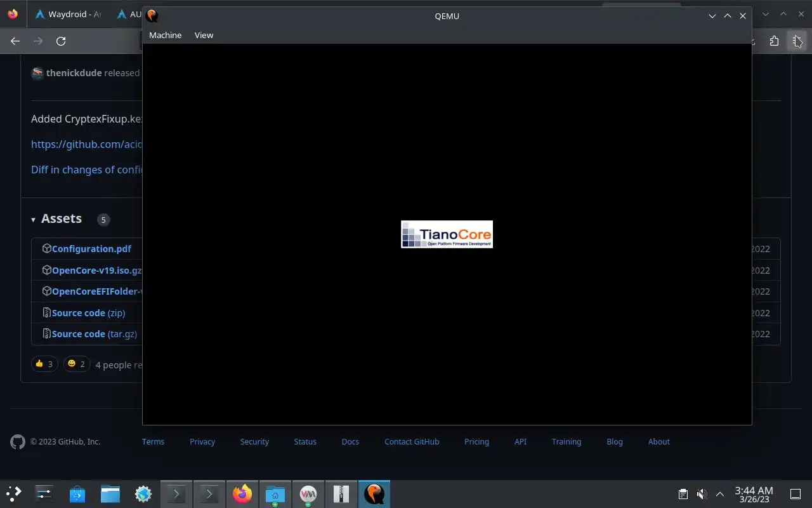Click the Firefox icon tab at top left
The width and height of the screenshot is (812, 508).
(x=13, y=14)
